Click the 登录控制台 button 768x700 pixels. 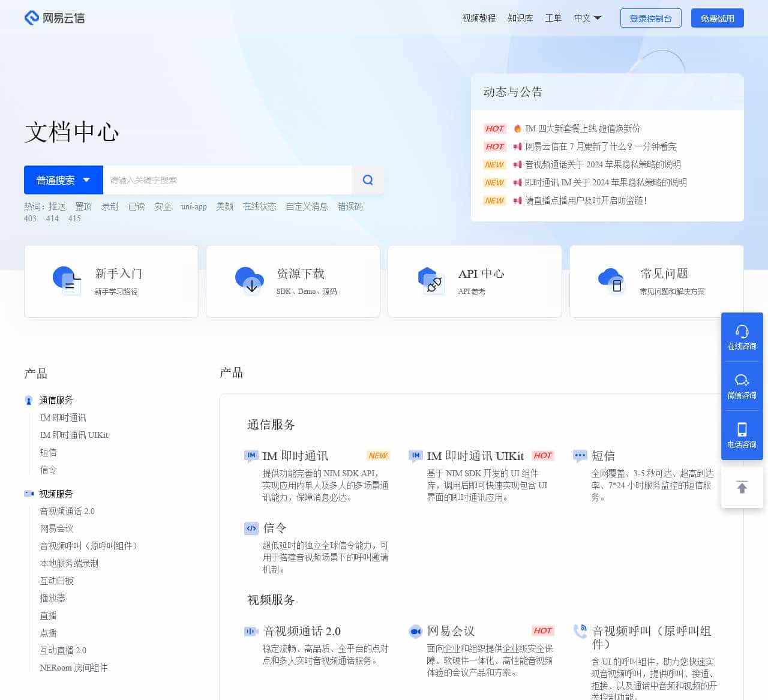(650, 18)
